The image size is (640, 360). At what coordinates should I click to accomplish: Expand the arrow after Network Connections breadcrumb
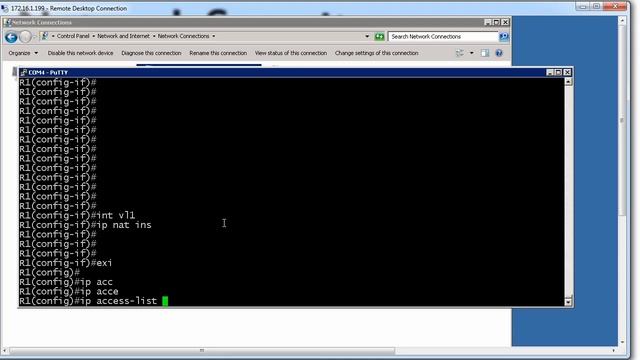pyautogui.click(x=213, y=36)
